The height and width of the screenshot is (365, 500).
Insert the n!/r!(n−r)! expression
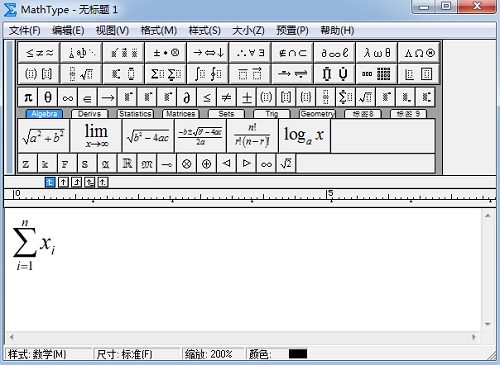(x=252, y=136)
